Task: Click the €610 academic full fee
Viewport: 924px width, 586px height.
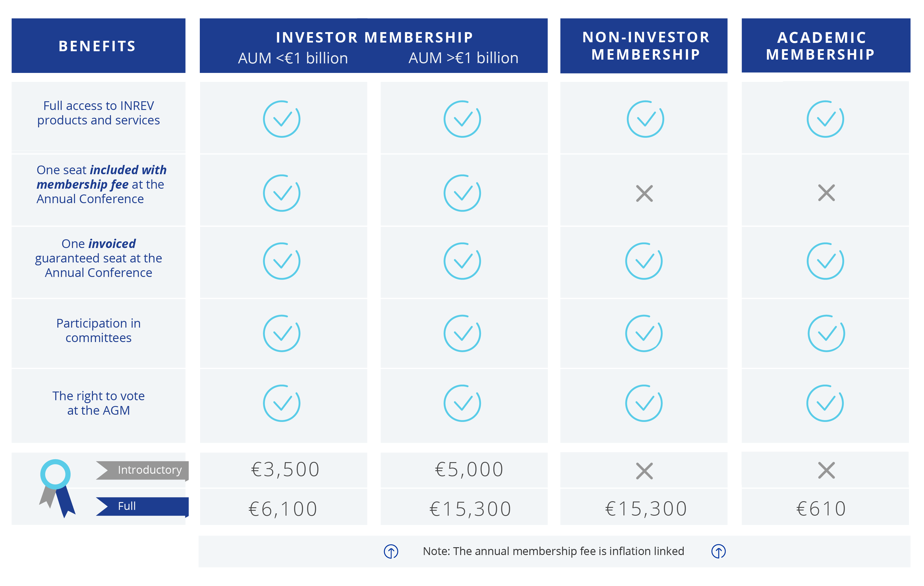Action: tap(821, 508)
